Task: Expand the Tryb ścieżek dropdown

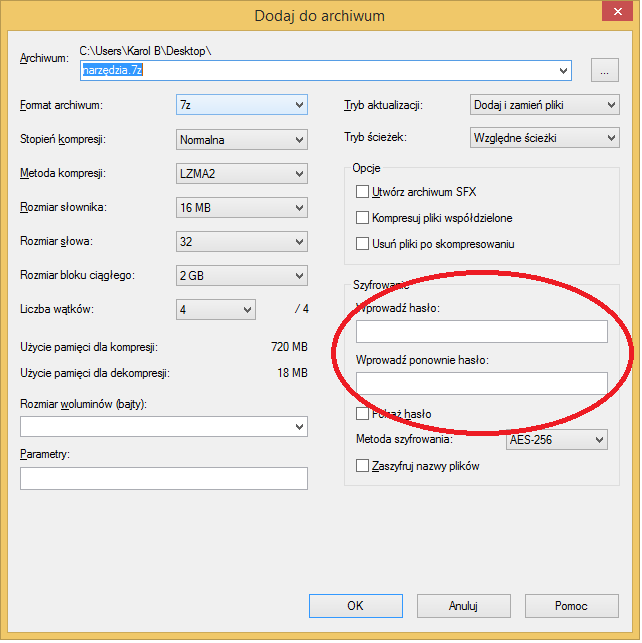Action: point(544,138)
